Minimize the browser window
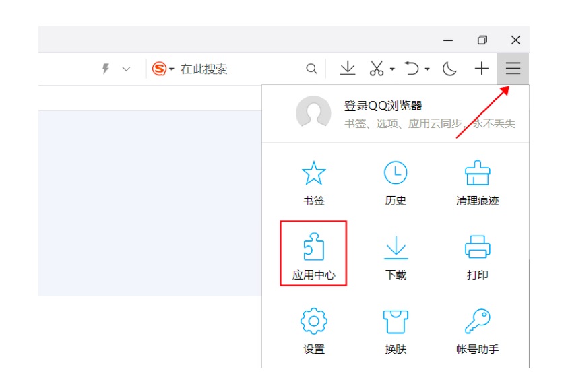The height and width of the screenshot is (392, 566). [448, 40]
